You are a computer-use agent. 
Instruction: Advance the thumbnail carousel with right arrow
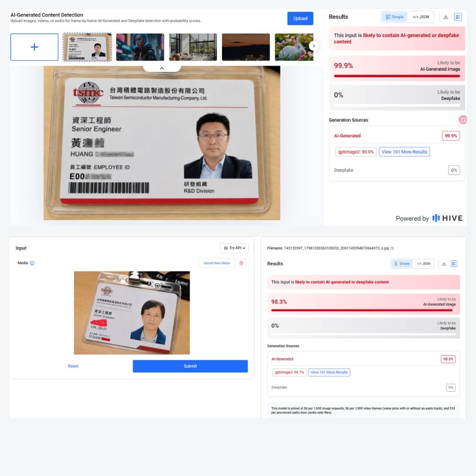[x=314, y=46]
